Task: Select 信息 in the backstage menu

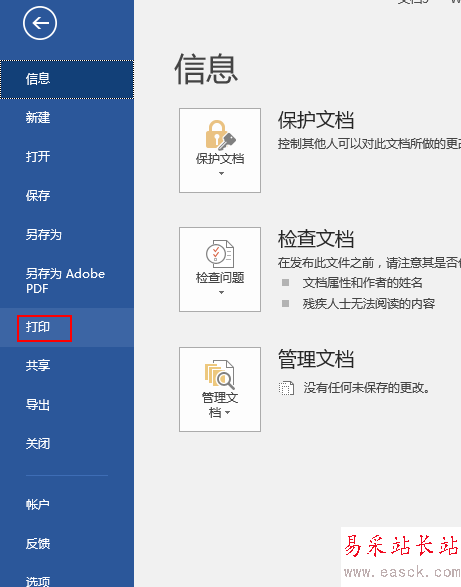Action: pos(67,79)
